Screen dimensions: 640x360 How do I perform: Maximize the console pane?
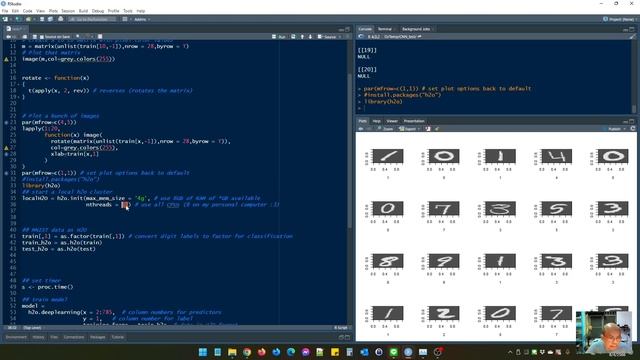point(632,29)
